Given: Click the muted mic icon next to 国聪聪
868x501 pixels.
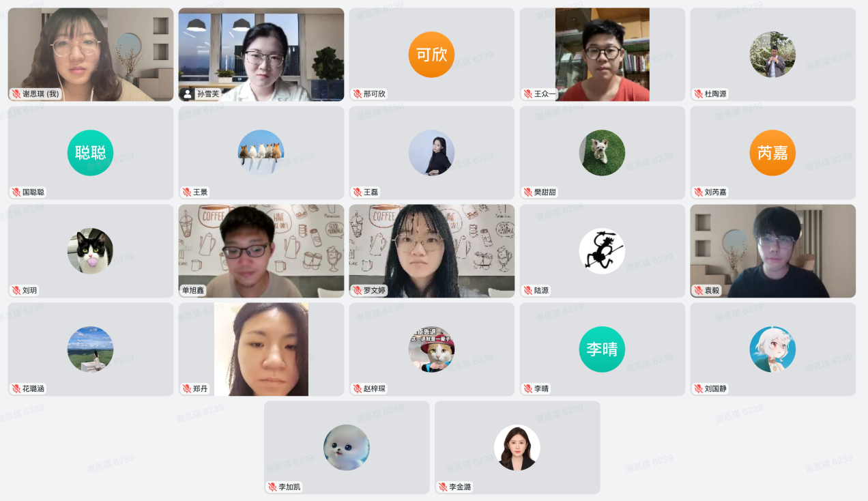Looking at the screenshot, I should 16,192.
